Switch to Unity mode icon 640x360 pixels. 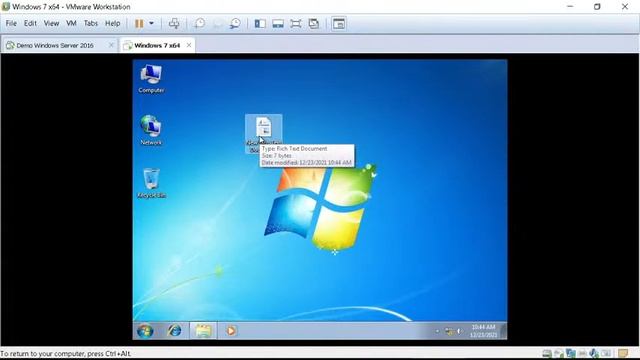click(x=314, y=24)
